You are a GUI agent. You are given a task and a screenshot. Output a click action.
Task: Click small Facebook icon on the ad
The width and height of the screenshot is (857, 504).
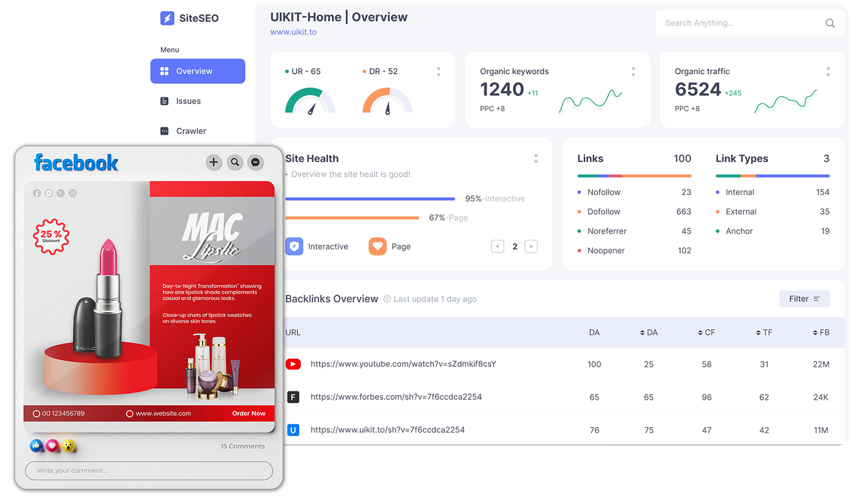tap(37, 193)
